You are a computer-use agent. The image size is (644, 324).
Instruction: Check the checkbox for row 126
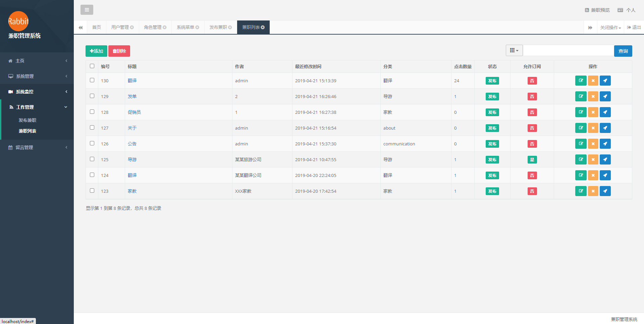pyautogui.click(x=92, y=143)
